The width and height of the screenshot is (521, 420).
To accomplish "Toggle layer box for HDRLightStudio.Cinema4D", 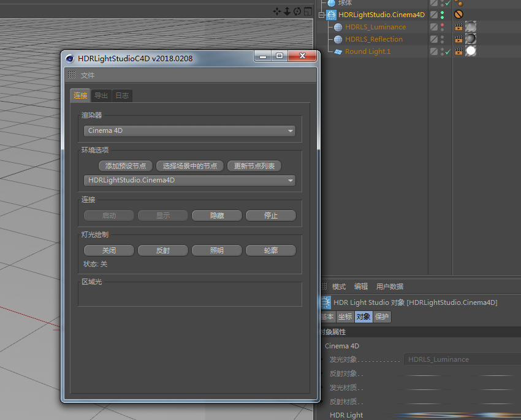I will click(x=433, y=15).
